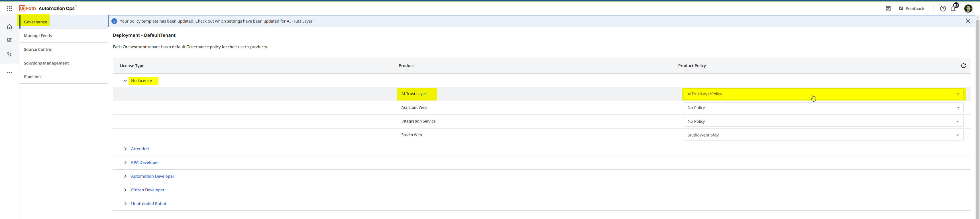Click the info icon in the banner
This screenshot has width=980, height=219.
[114, 21]
